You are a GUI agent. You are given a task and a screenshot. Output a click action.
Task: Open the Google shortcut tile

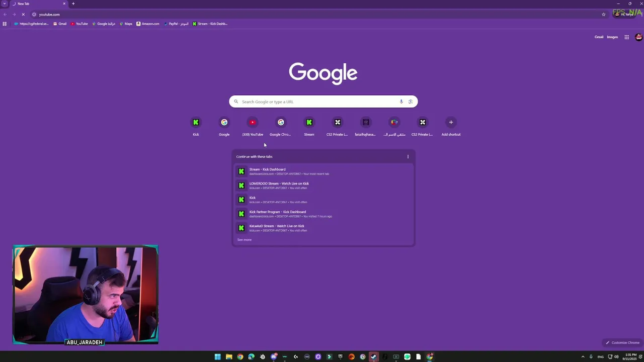coord(224,126)
